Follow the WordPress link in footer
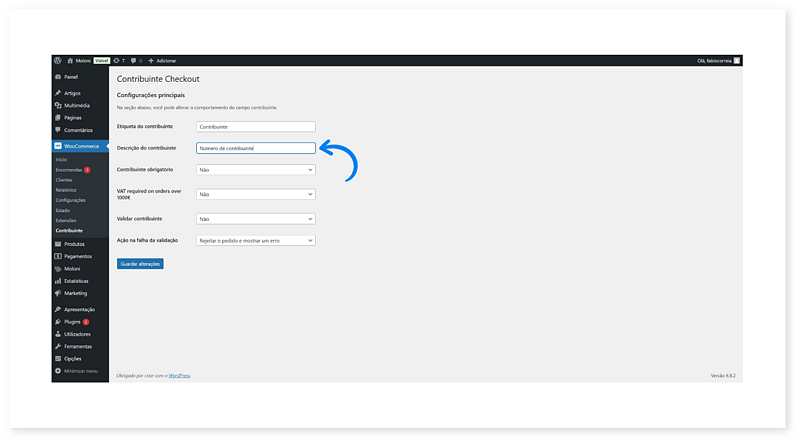Image resolution: width=800 pixels, height=442 pixels. (x=179, y=376)
